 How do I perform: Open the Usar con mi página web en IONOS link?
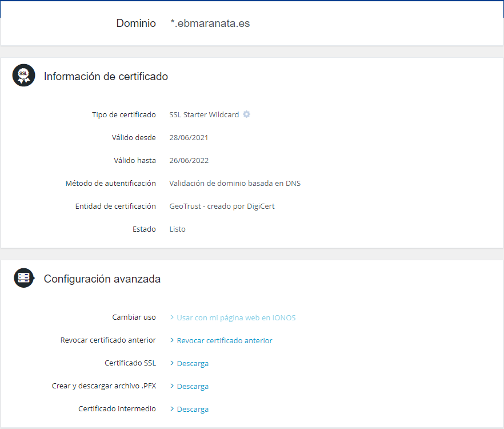pos(236,317)
